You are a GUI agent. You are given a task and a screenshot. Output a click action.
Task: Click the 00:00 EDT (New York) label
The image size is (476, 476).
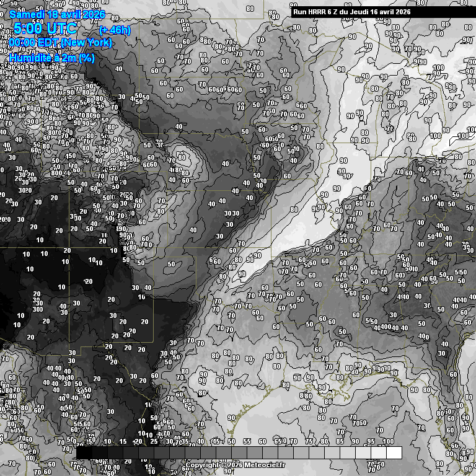[x=60, y=43]
